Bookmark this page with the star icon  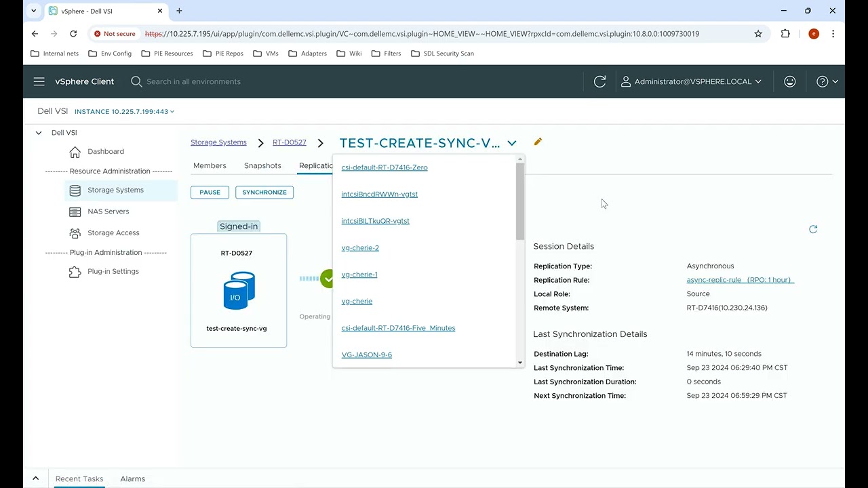pos(758,33)
